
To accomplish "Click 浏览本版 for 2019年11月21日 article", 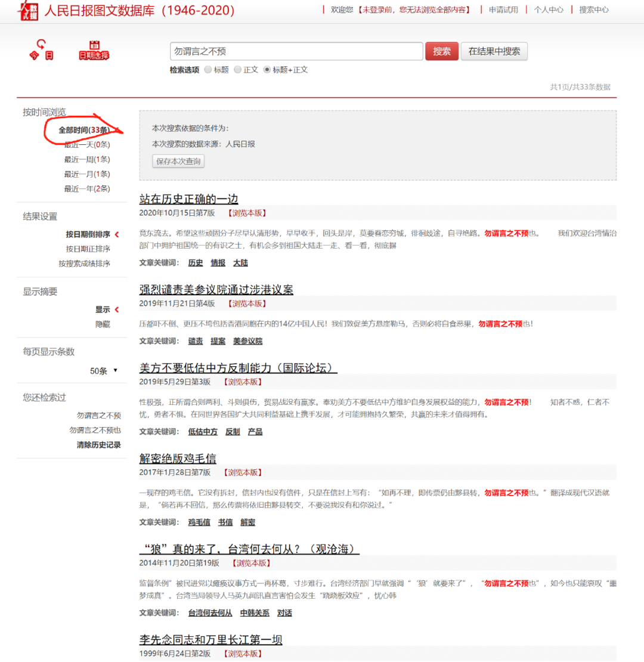I will 247,304.
